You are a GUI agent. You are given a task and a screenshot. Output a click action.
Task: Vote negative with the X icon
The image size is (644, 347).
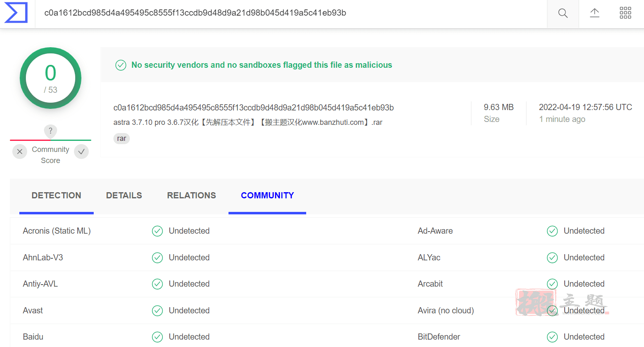click(20, 152)
